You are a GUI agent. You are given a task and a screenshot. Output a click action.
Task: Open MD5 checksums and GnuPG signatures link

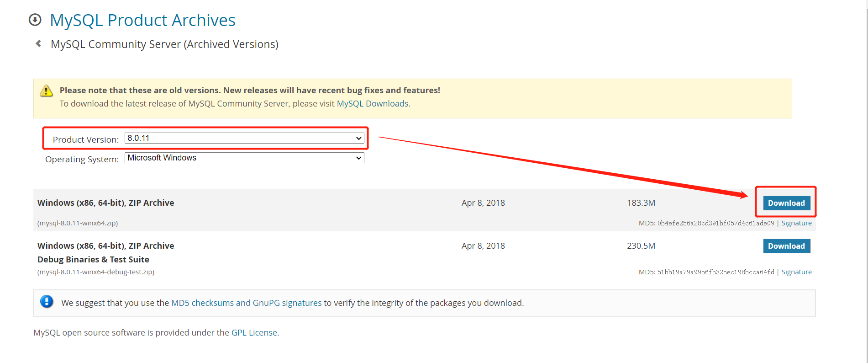[x=247, y=303]
